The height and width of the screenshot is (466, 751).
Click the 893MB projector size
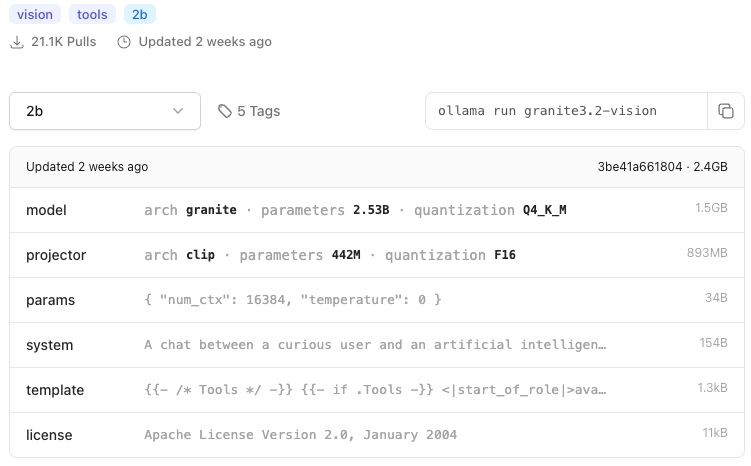point(707,253)
